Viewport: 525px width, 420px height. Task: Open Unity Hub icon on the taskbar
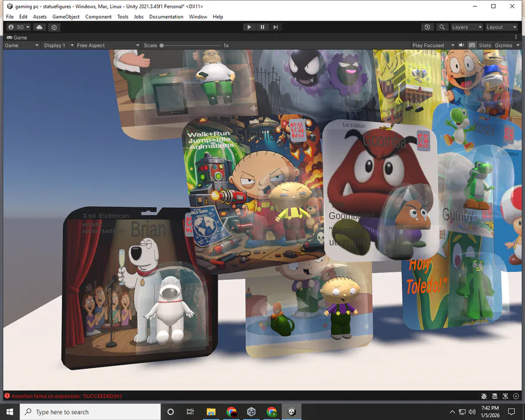tap(251, 412)
